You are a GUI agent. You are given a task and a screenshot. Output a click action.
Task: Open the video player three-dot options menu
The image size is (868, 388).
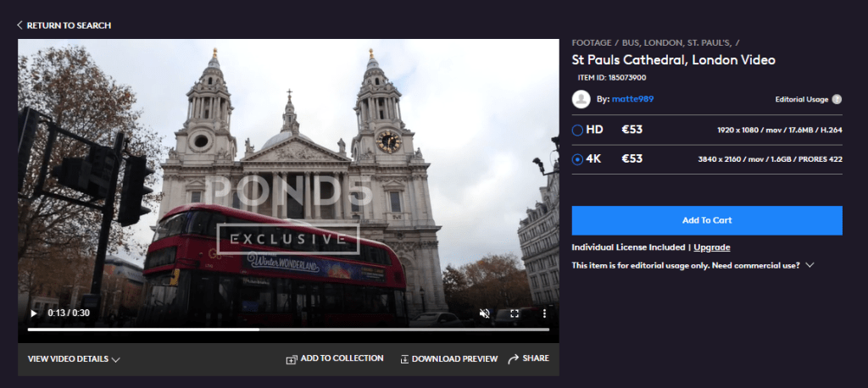pos(544,313)
